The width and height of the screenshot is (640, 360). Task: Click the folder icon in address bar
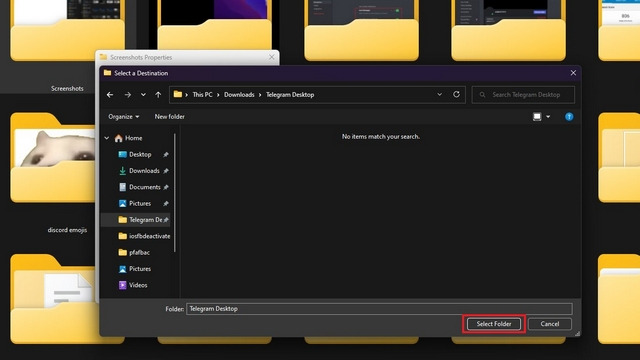(x=178, y=94)
